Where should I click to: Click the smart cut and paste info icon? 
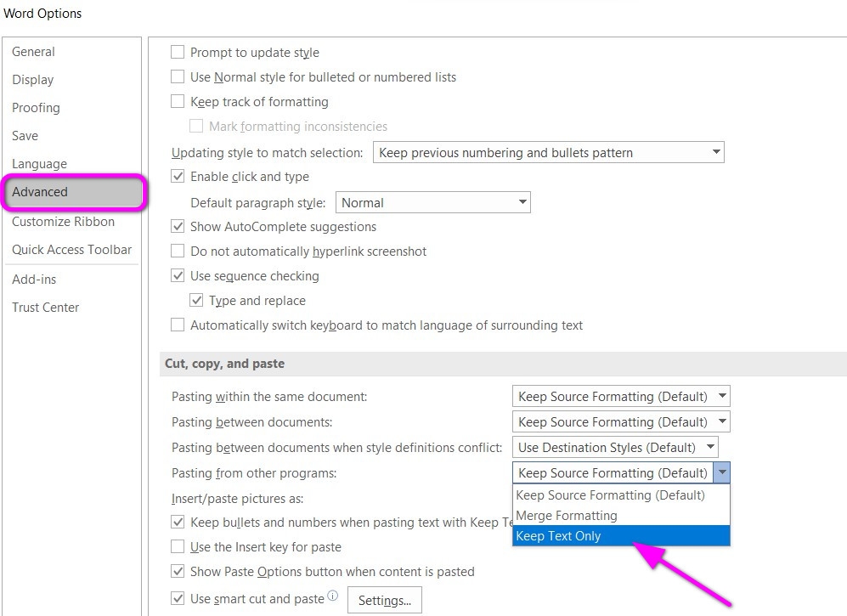pos(333,596)
